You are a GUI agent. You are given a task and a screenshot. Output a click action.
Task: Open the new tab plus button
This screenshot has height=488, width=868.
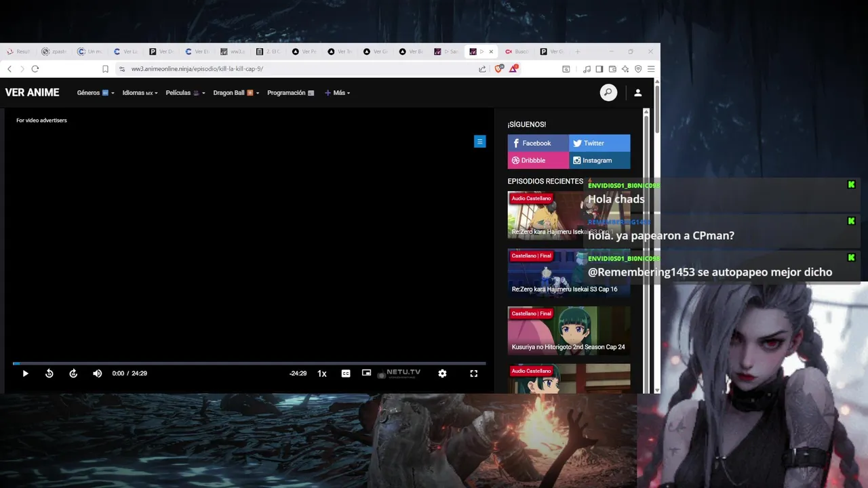tap(578, 52)
